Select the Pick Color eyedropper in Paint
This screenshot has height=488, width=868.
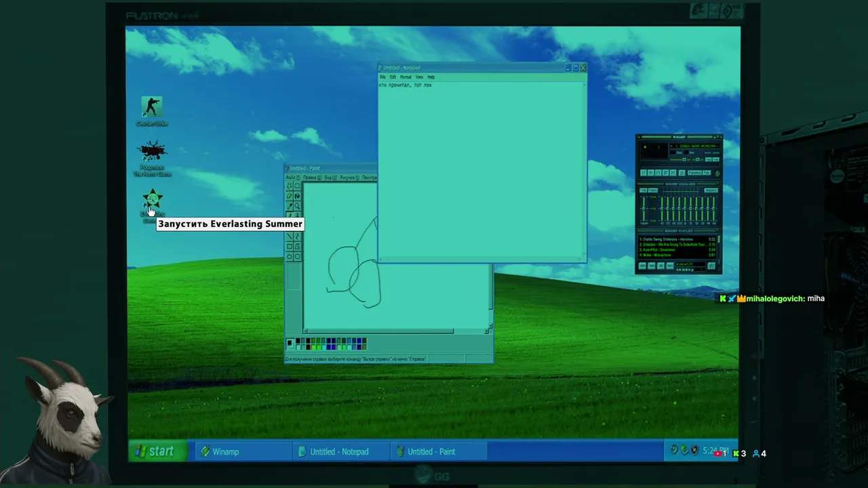coord(290,206)
